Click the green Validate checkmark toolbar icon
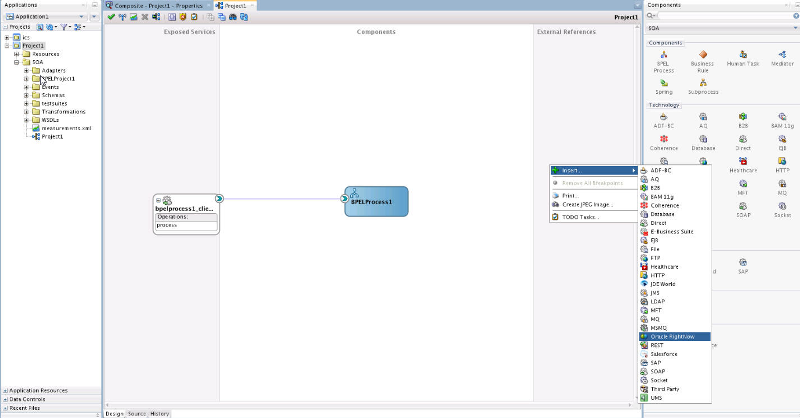Image resolution: width=800 pixels, height=418 pixels. click(x=111, y=17)
